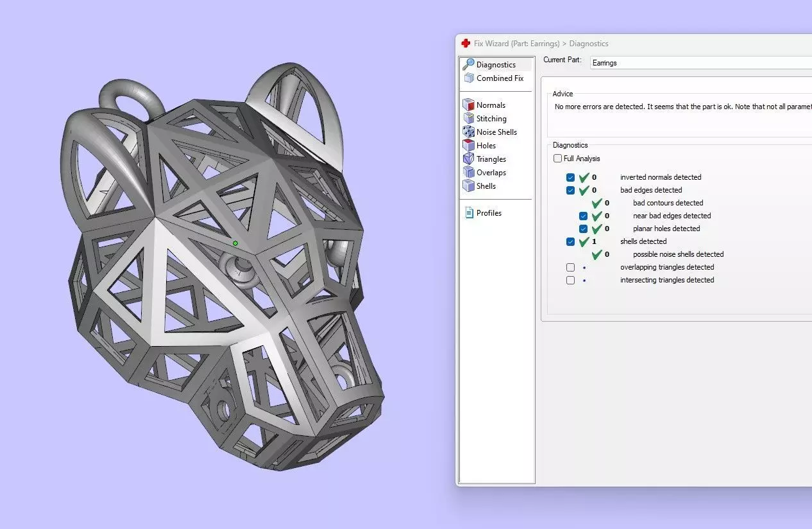Screen dimensions: 812x529
Task: Click the red cross Fix Wizard icon
Action: click(466, 44)
